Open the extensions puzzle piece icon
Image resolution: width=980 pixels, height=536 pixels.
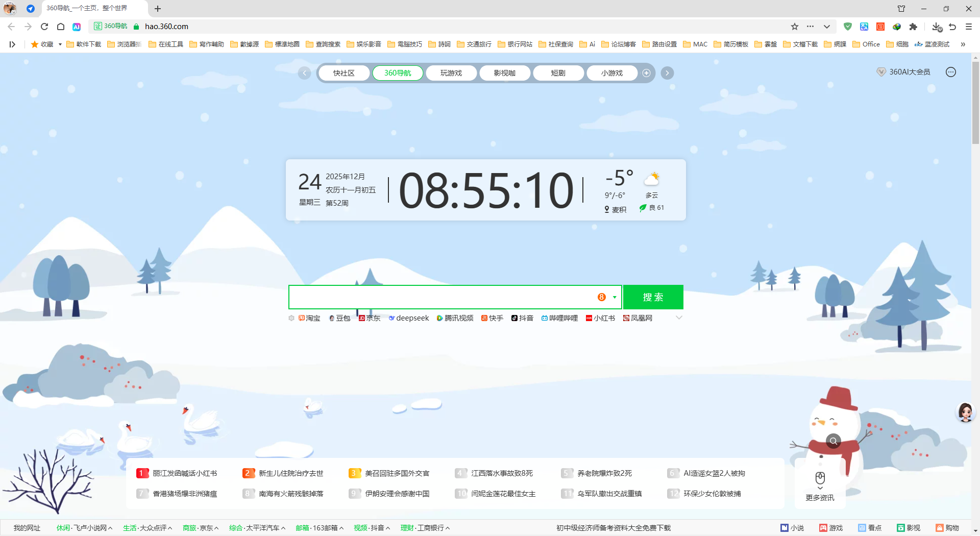click(x=913, y=27)
